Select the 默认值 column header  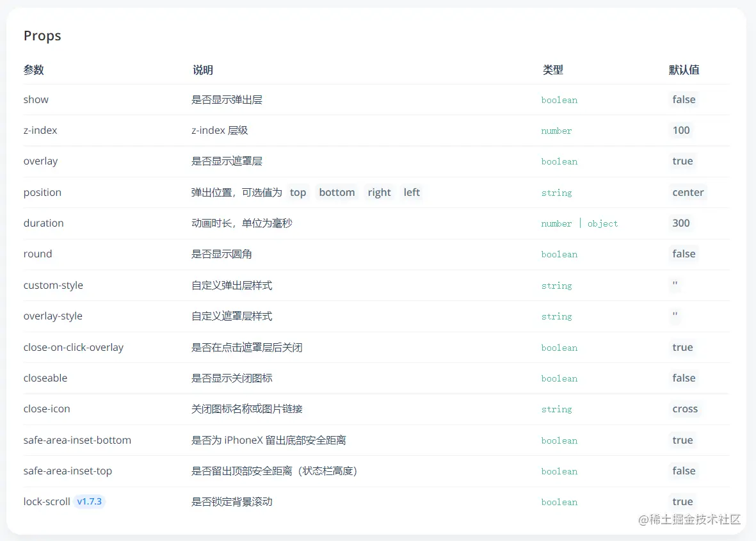[x=684, y=70]
